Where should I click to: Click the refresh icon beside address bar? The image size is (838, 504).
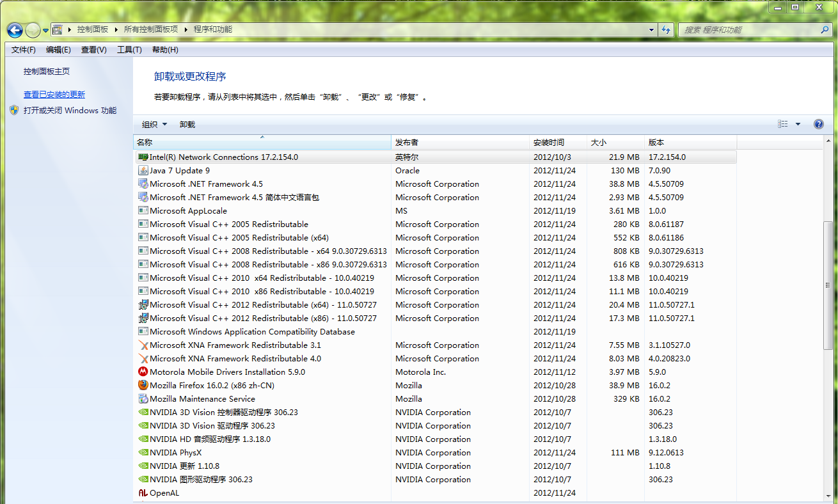[x=667, y=30]
